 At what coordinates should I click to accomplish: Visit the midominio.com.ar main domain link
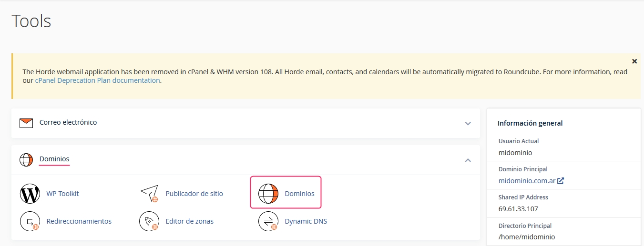[527, 181]
